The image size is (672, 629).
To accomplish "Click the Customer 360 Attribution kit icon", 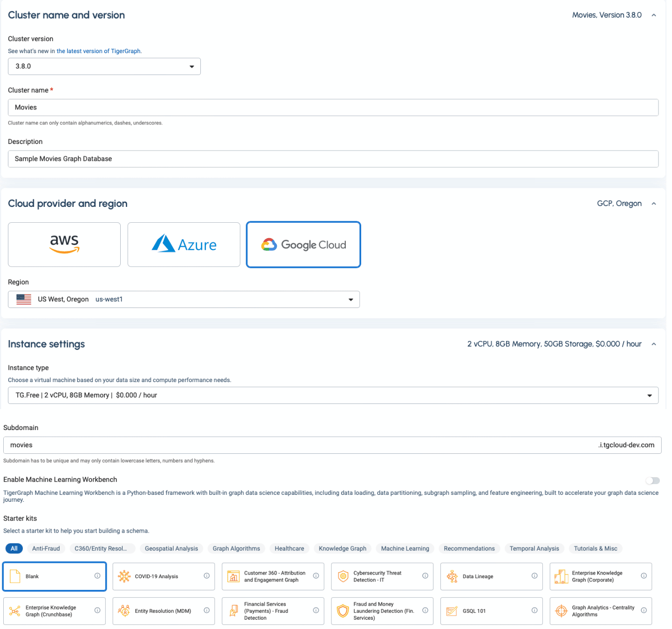I will click(233, 576).
